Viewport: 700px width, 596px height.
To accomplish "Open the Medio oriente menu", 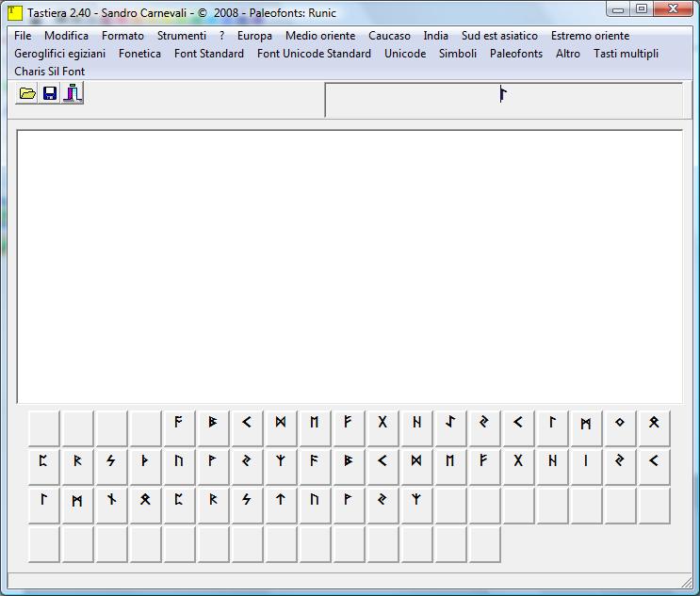I will (x=320, y=36).
